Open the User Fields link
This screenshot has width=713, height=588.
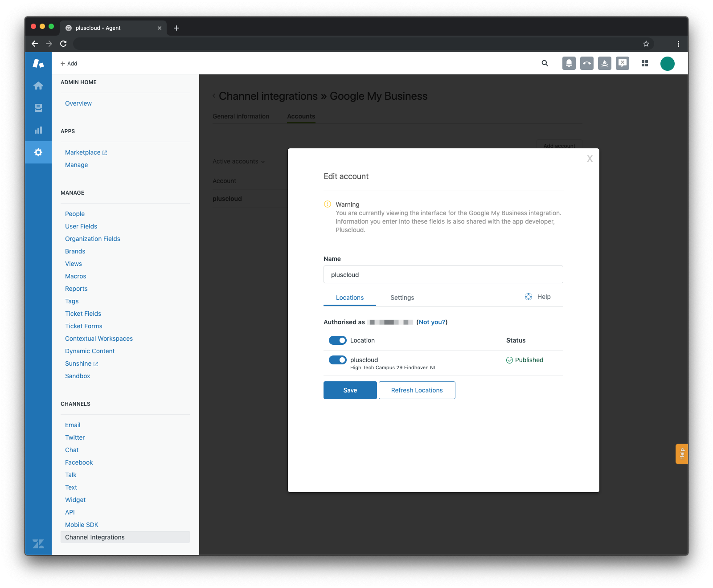pos(81,226)
